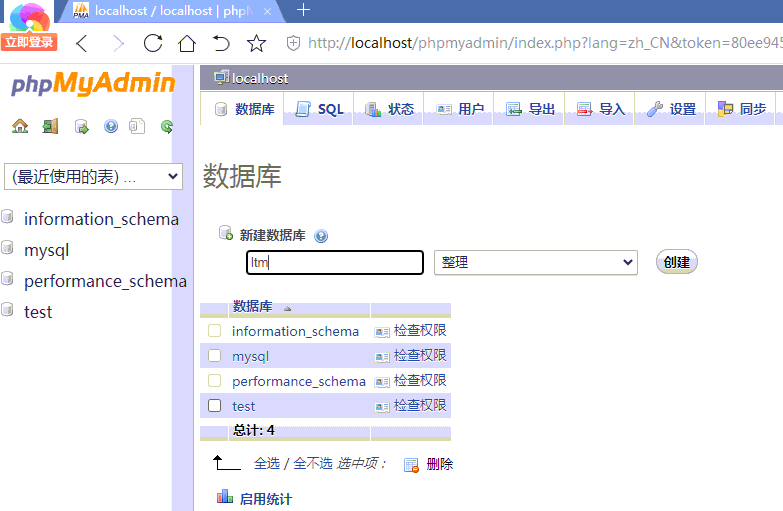Click help icon next to 新建数据库
The width and height of the screenshot is (783, 511).
[x=321, y=236]
